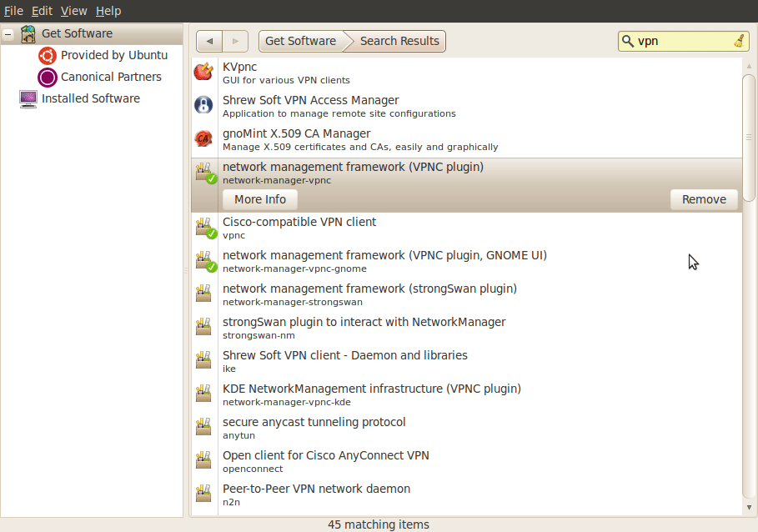Collapse the Get Software tree node
This screenshot has width=758, height=532.
click(8, 34)
